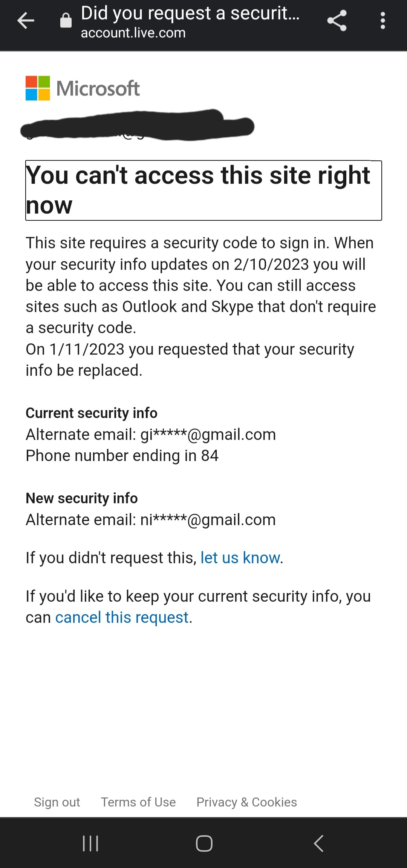This screenshot has height=868, width=407.
Task: Open the let us know link
Action: coord(240,558)
